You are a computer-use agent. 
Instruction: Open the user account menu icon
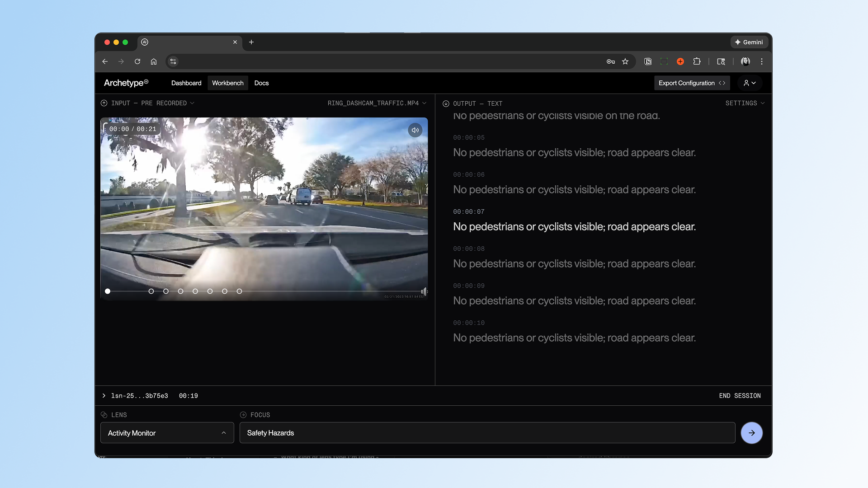click(750, 83)
